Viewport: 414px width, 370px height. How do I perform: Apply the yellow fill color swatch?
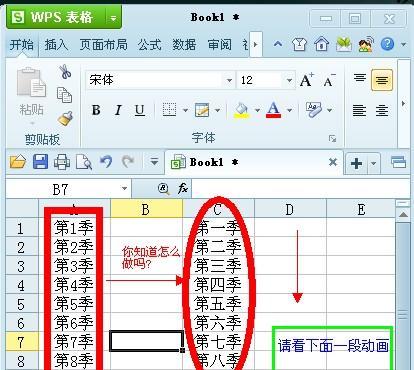[241, 110]
